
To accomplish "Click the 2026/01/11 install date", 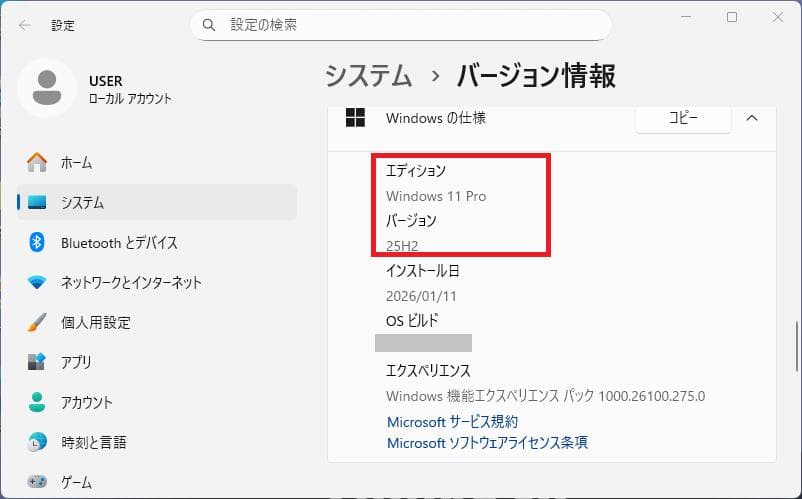I will 421,296.
